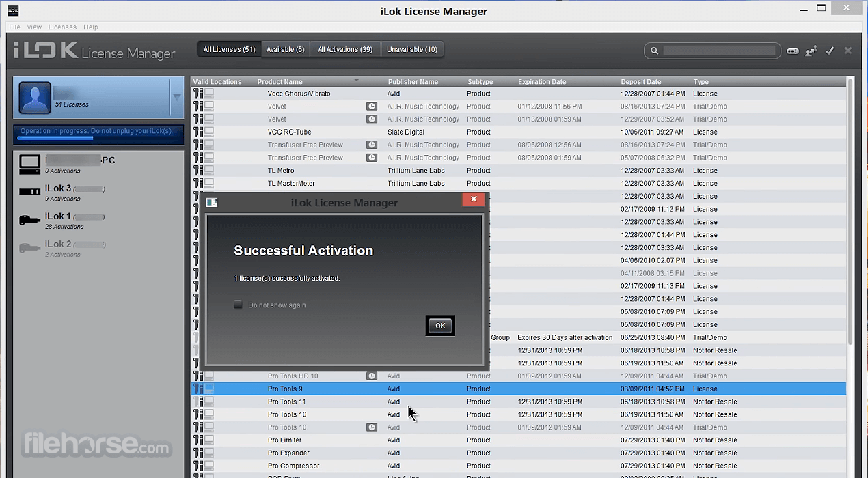
Task: Select the iLok 2 '2 Activations' entry
Action: [x=98, y=249]
